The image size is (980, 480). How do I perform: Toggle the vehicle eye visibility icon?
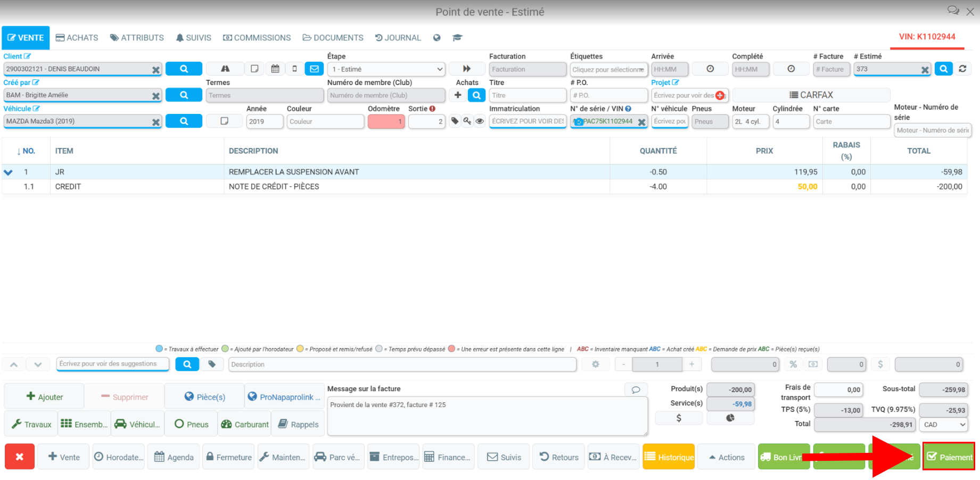(480, 121)
